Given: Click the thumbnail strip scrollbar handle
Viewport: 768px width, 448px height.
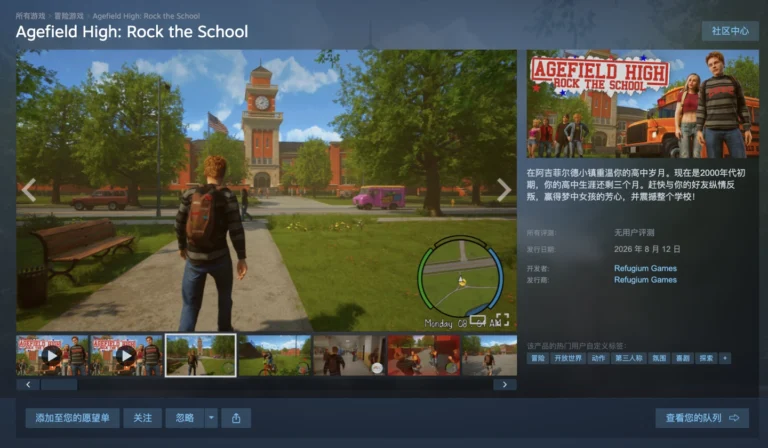Looking at the screenshot, I should (59, 385).
